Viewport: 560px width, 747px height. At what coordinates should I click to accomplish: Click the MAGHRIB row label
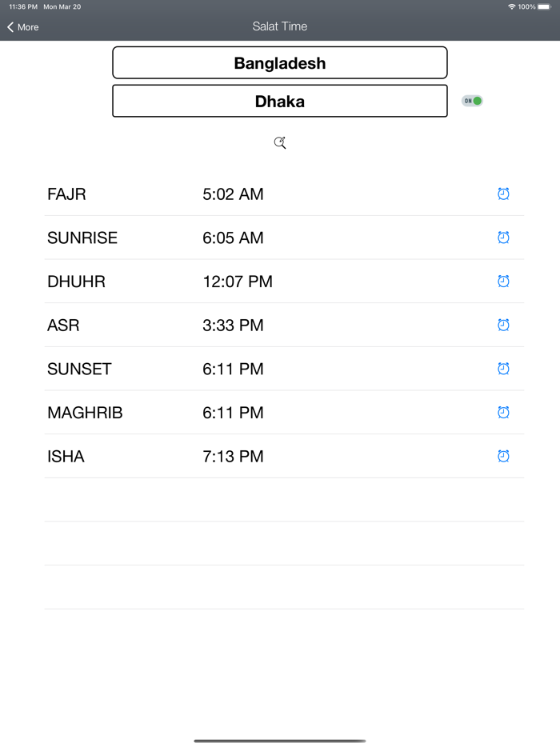click(85, 413)
